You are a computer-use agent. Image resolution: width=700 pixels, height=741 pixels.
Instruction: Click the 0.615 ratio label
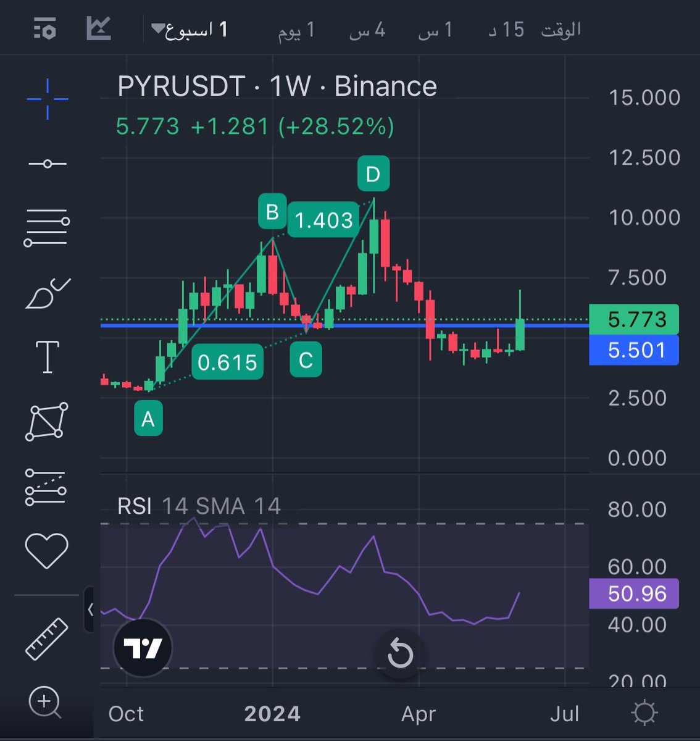click(228, 362)
